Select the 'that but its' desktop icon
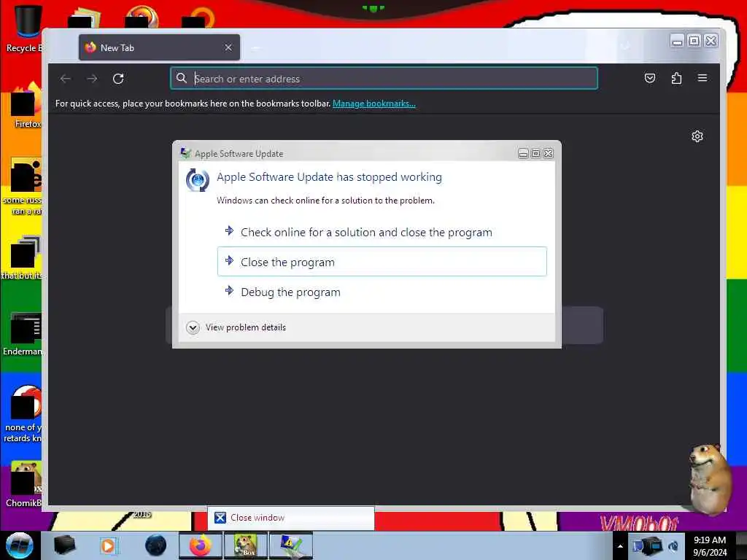Viewport: 747px width, 560px height. click(x=23, y=258)
